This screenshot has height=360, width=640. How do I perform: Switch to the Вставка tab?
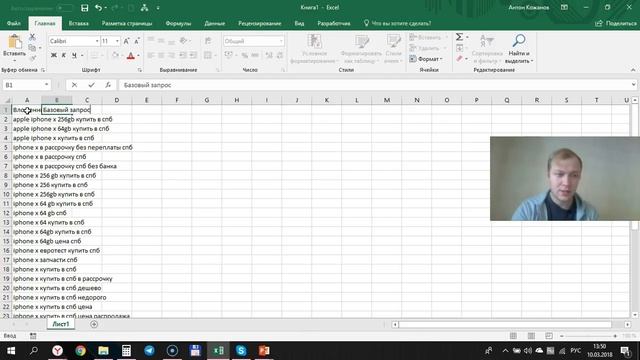point(79,23)
